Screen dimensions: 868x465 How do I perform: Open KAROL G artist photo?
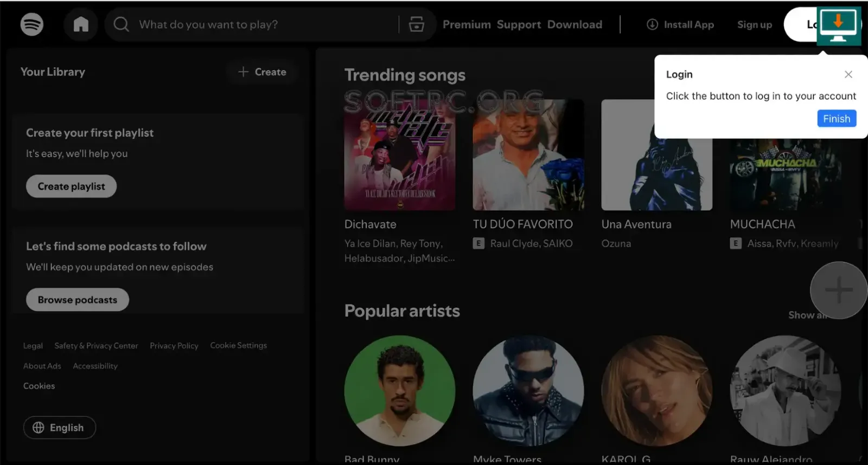click(x=657, y=391)
